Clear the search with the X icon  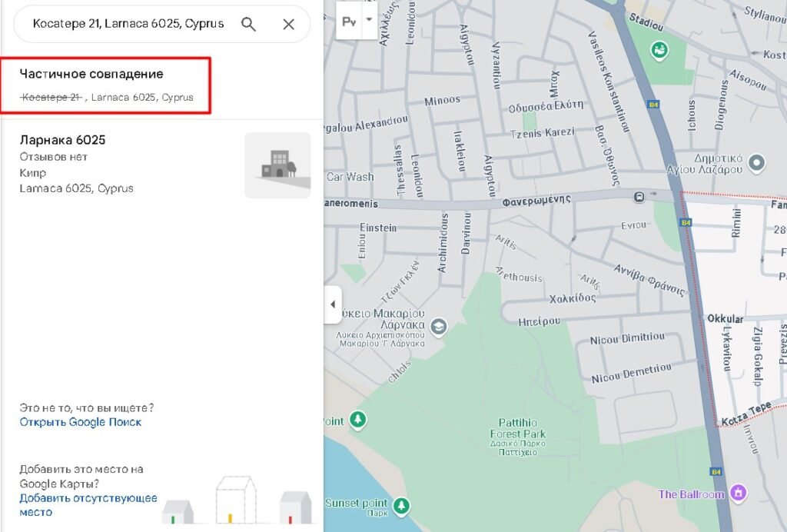289,24
